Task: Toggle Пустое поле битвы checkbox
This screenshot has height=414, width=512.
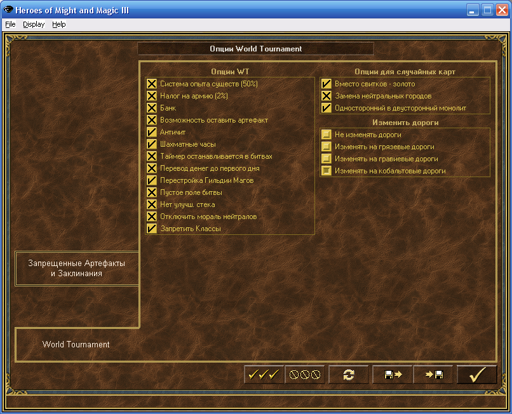Action: click(x=152, y=192)
